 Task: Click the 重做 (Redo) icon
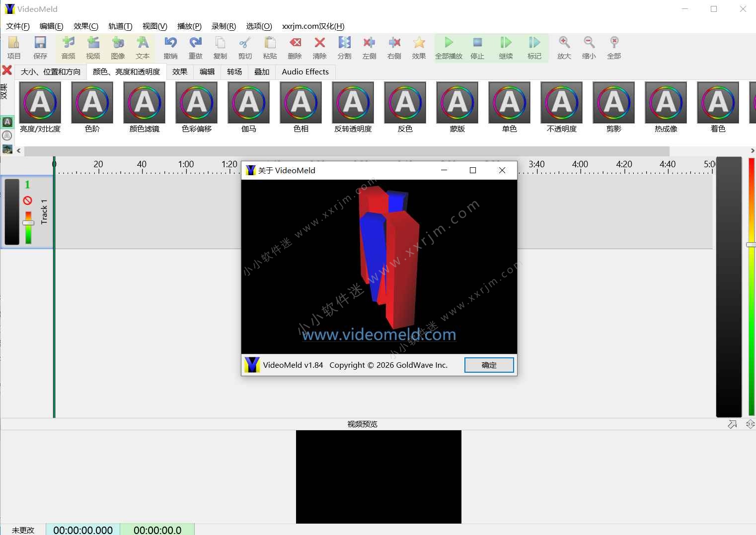(196, 48)
